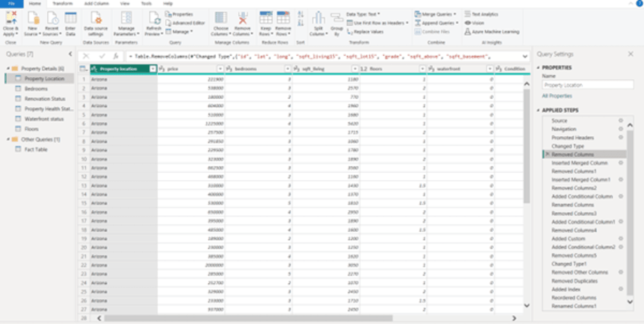Image resolution: width=644 pixels, height=324 pixels.
Task: Open the Help tab
Action: pyautogui.click(x=168, y=4)
